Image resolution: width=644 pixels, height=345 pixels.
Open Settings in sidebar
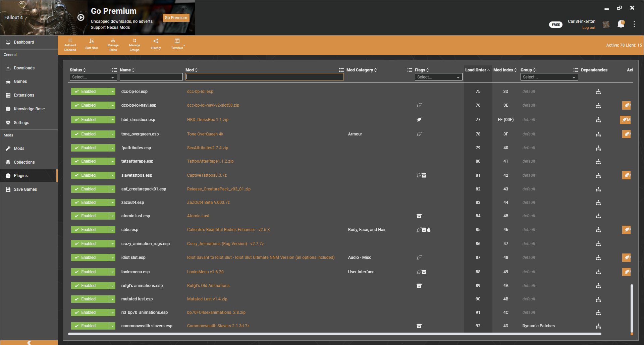pyautogui.click(x=29, y=123)
